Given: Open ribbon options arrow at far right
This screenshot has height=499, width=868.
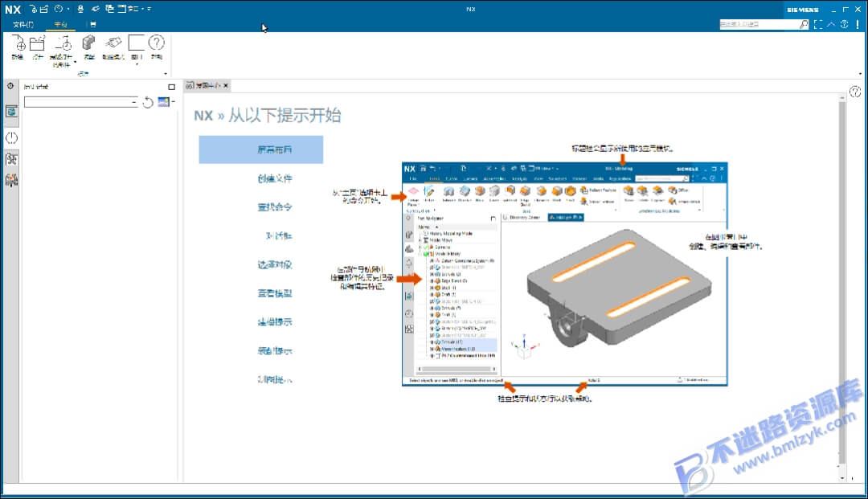Looking at the screenshot, I should pos(860,74).
